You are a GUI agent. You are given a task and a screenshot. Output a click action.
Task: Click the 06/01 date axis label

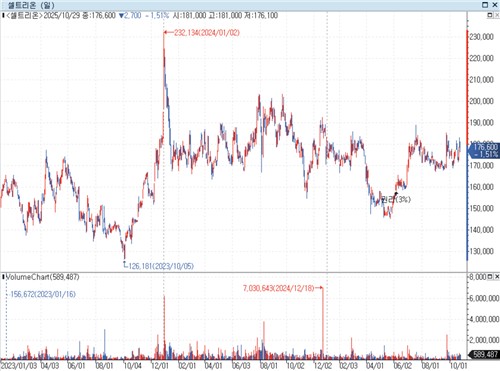click(x=76, y=366)
